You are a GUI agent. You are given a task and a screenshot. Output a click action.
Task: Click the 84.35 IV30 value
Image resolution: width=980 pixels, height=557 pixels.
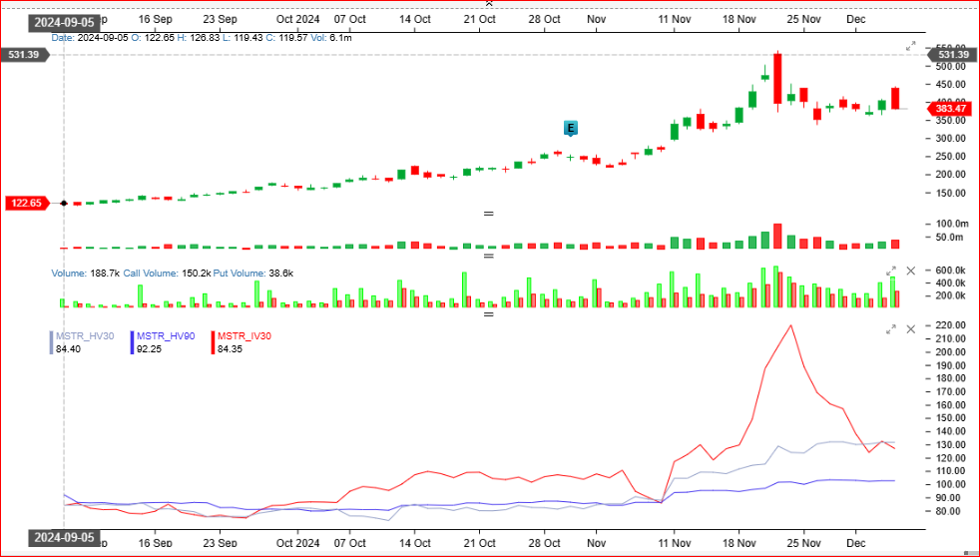pos(230,348)
